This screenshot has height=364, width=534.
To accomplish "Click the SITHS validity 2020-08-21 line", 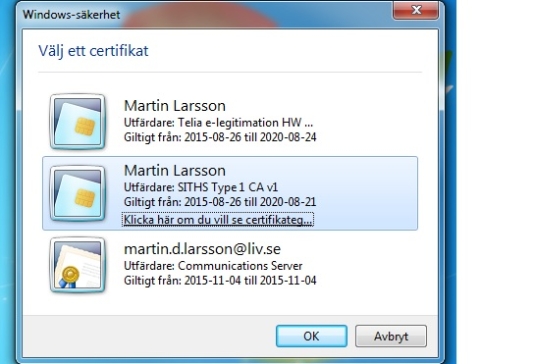I will click(x=220, y=202).
